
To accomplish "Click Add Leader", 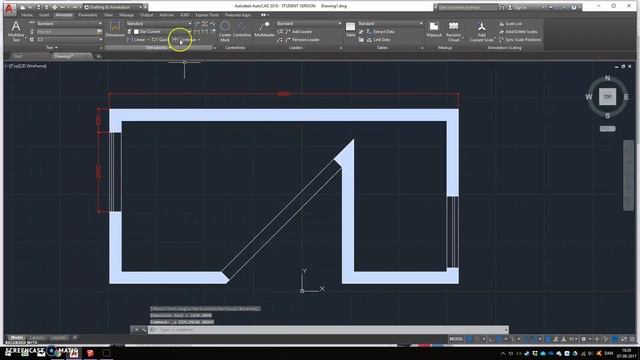I will point(298,31).
